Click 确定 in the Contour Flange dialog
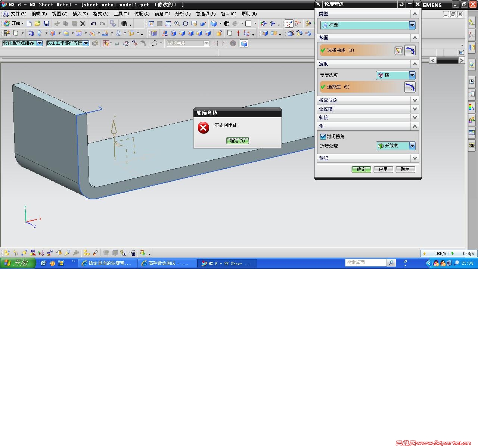The image size is (478, 448). click(x=361, y=169)
